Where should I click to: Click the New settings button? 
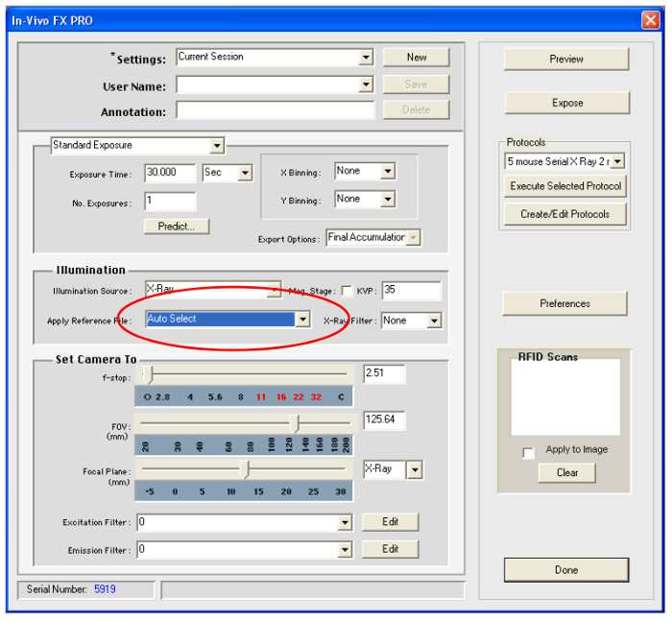416,57
